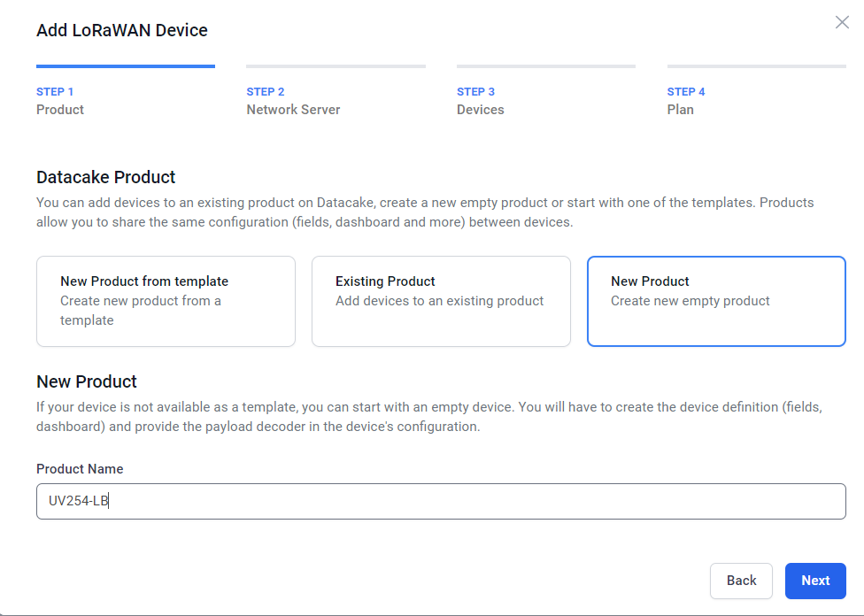Click the Next button
The height and width of the screenshot is (616, 864).
click(815, 581)
